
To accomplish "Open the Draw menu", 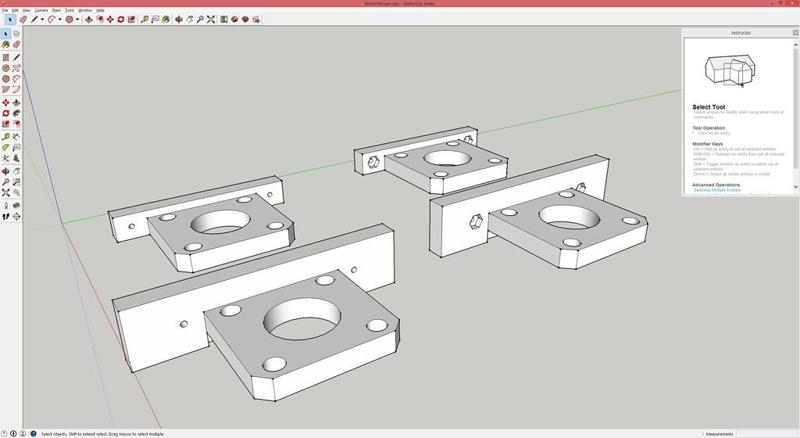I will [x=56, y=10].
